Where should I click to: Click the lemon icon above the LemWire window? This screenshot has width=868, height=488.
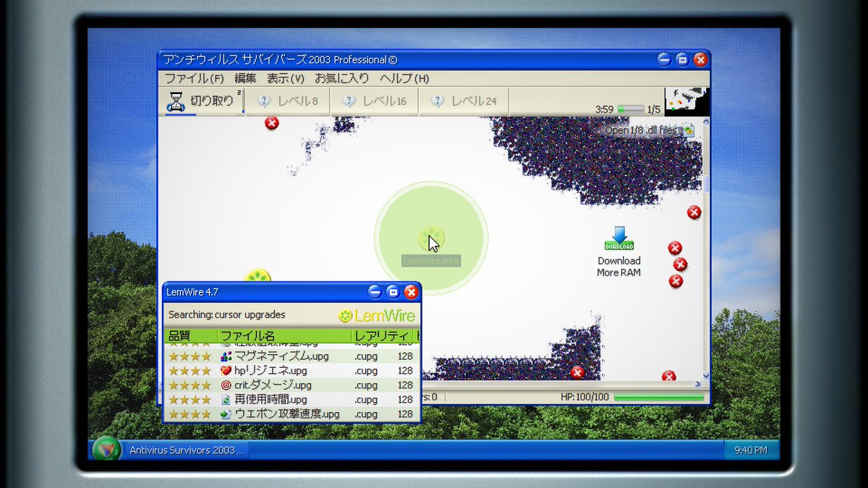[x=258, y=275]
